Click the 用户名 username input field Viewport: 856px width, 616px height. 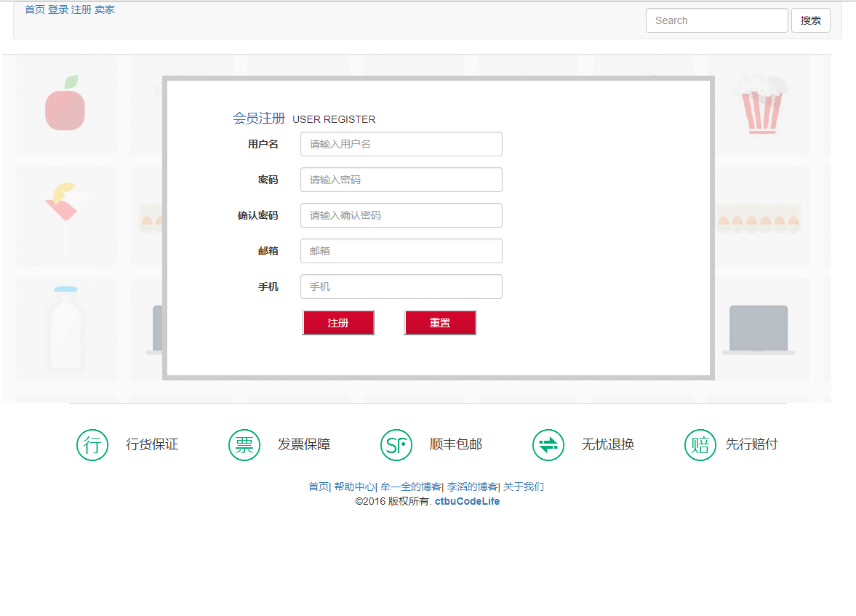pos(401,144)
